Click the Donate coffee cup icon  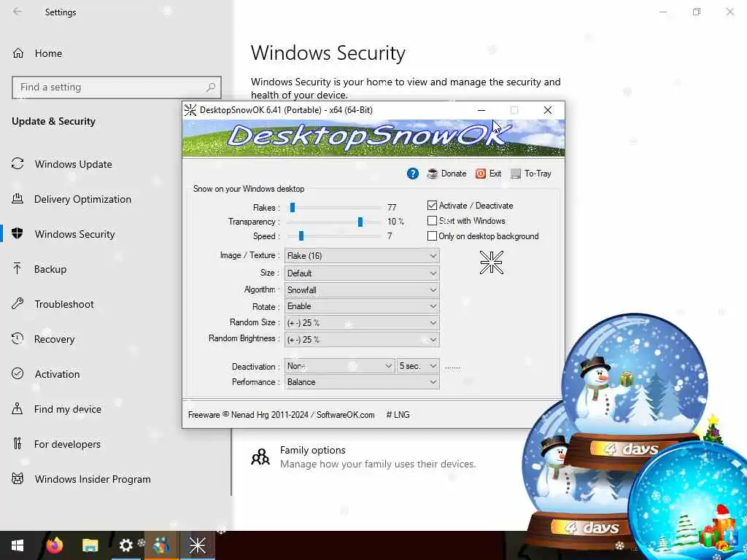433,174
